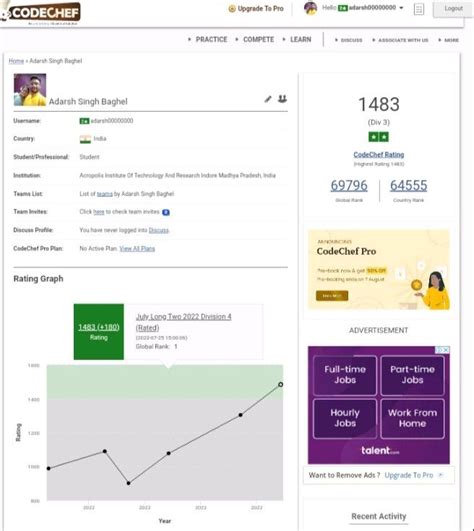This screenshot has height=531, width=474.
Task: Click the here link for team invites
Action: [x=99, y=212]
